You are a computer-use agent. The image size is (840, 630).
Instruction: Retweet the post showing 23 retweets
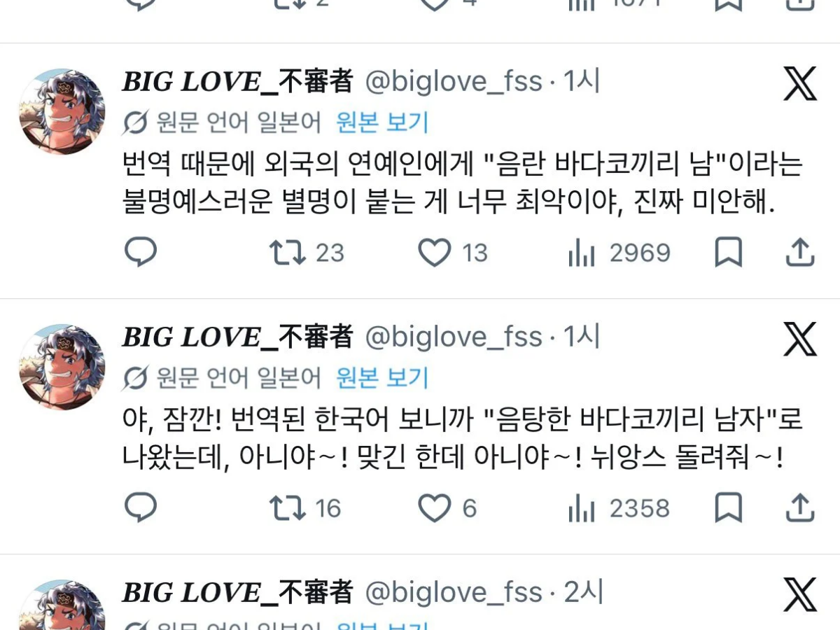pyautogui.click(x=307, y=253)
